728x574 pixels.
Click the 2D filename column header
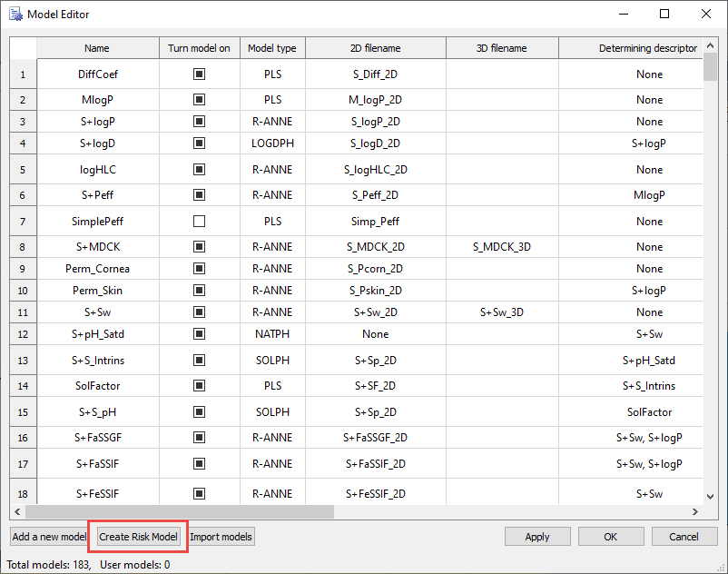pyautogui.click(x=376, y=48)
